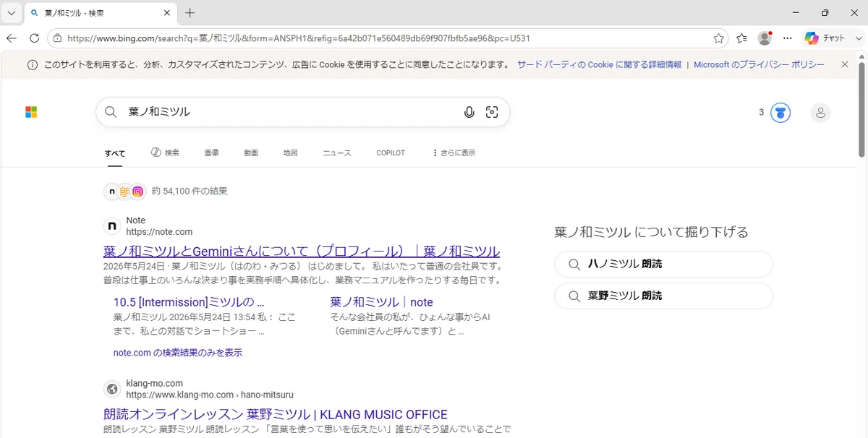The height and width of the screenshot is (438, 868).
Task: Open the favorites list icon
Action: pos(742,38)
